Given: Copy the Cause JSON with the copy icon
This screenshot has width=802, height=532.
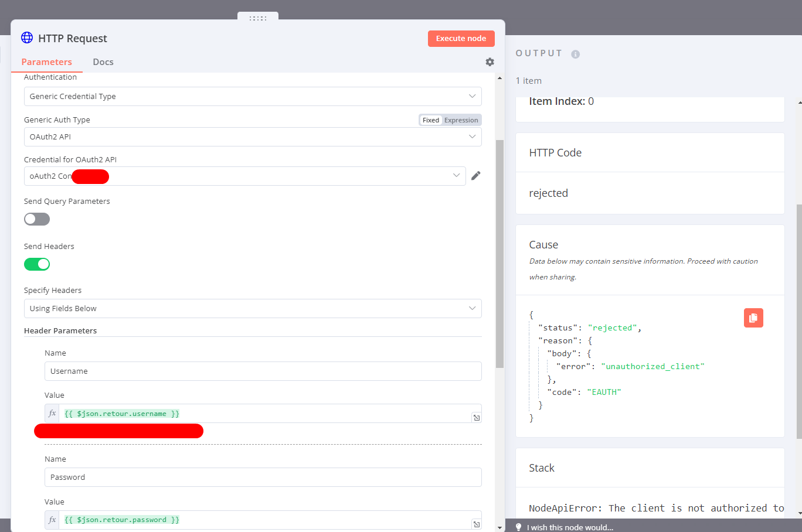Looking at the screenshot, I should point(753,318).
